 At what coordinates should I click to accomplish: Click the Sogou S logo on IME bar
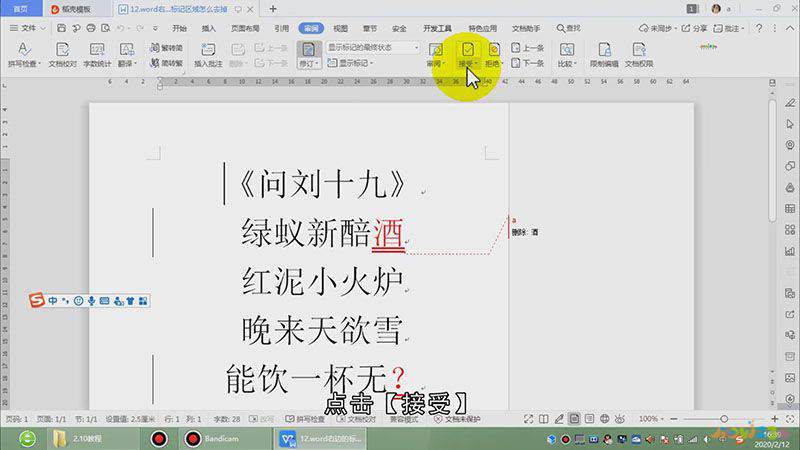pyautogui.click(x=37, y=300)
